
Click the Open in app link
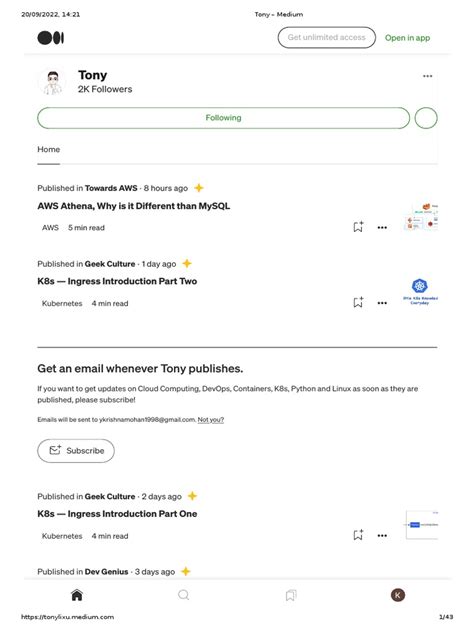pyautogui.click(x=407, y=37)
